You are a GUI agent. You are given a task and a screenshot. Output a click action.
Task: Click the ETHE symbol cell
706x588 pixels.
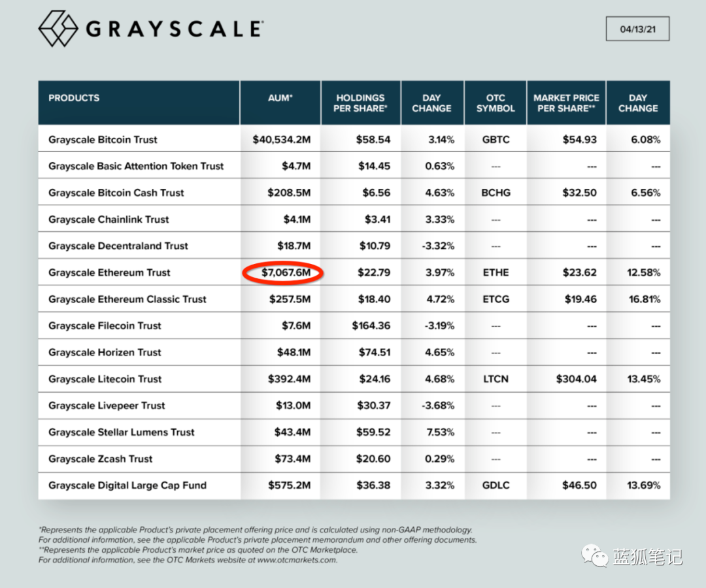coord(496,272)
